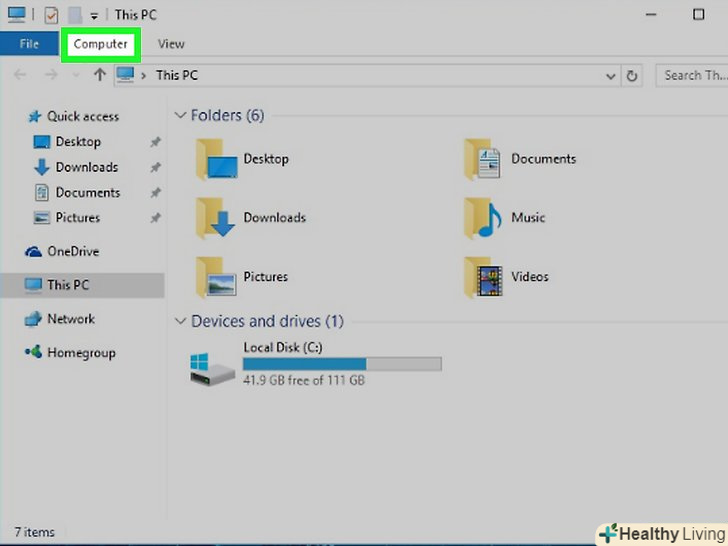Click the New folder quick access icon
728x546 pixels.
(x=75, y=15)
